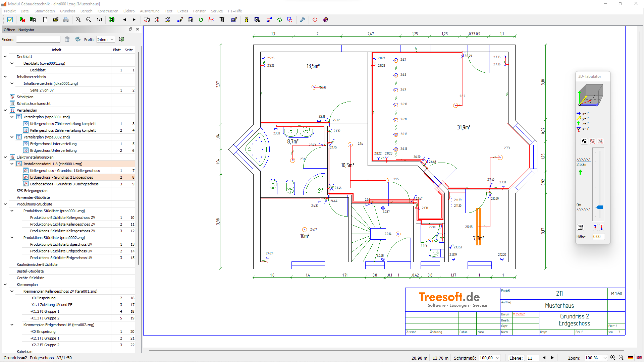Click the wrench settings icon

303,20
